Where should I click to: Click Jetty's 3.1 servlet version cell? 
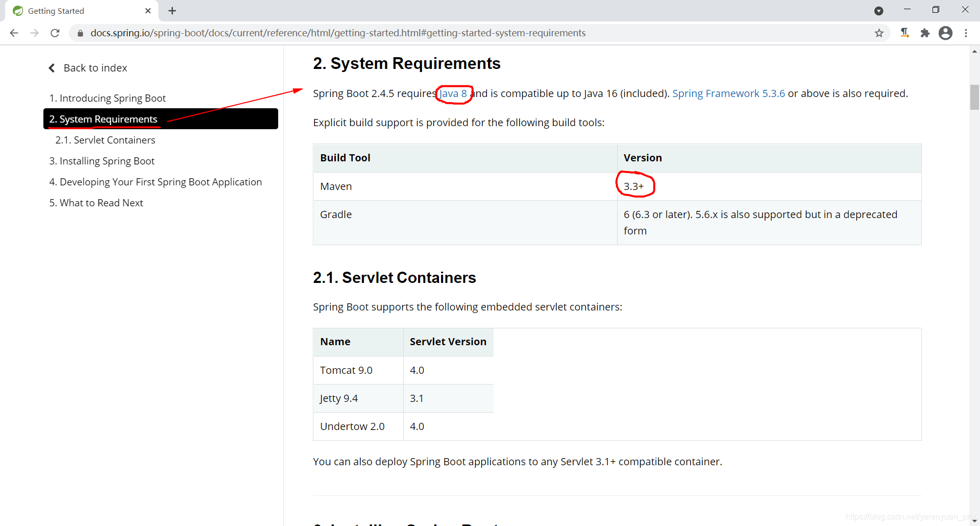coord(448,398)
